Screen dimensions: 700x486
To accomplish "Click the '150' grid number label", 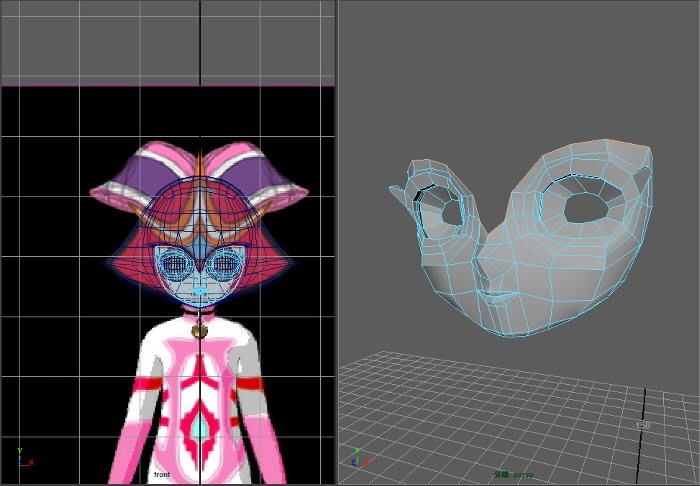I will [642, 426].
